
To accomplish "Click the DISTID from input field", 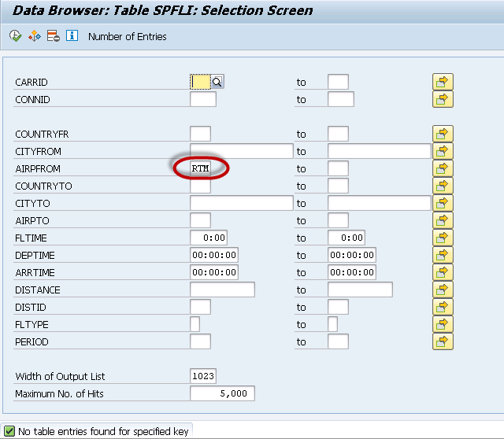I will pos(201,308).
